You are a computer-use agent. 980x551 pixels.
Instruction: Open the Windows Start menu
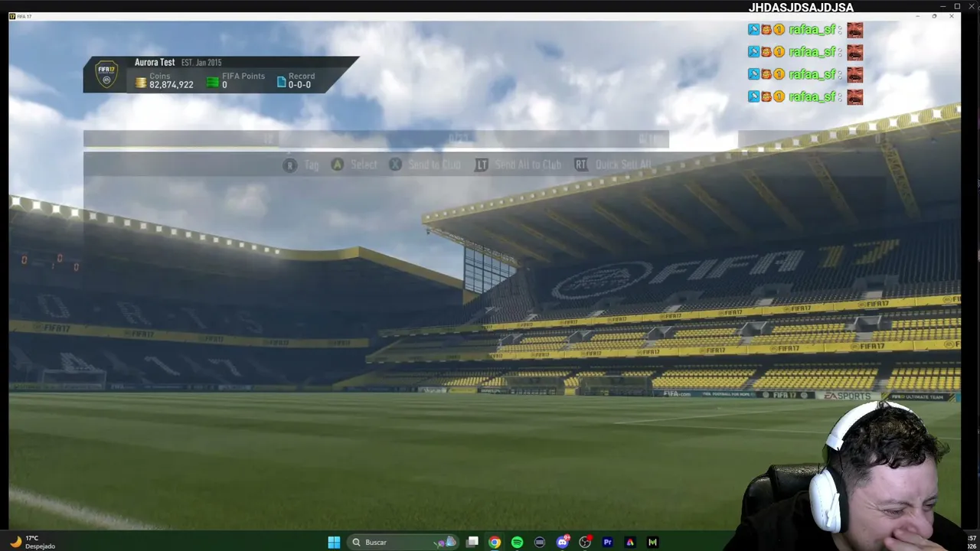tap(334, 542)
